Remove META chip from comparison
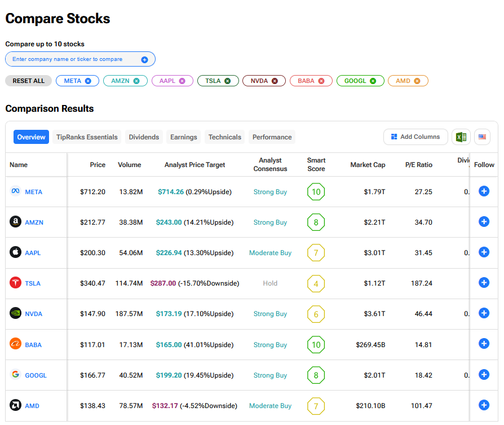This screenshot has height=425, width=504. pos(88,81)
